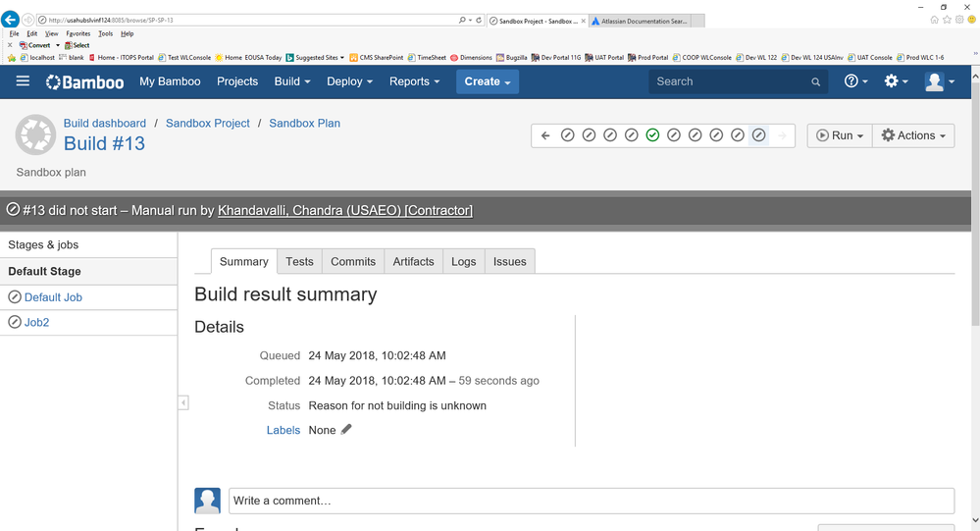Click the commenter avatar image

(208, 501)
